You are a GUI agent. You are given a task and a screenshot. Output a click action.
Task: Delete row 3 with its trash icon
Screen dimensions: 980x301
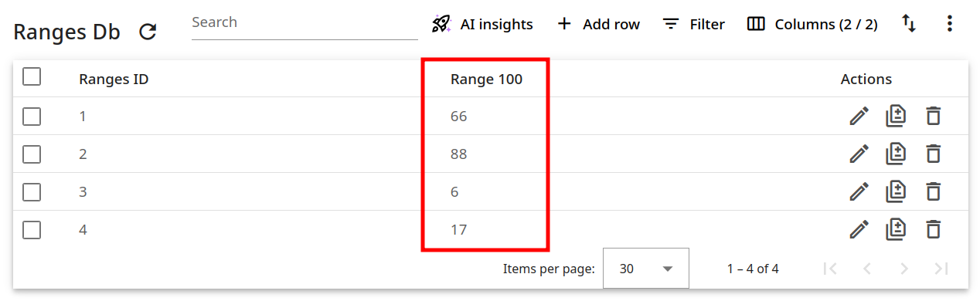934,191
